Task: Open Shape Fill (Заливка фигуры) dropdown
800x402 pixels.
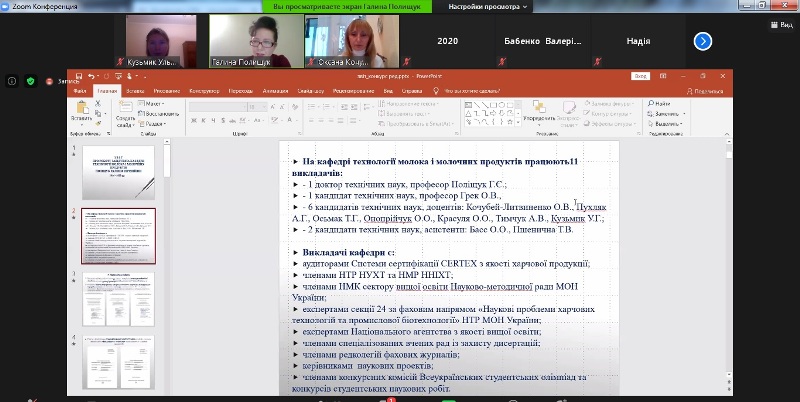Action: [608, 104]
